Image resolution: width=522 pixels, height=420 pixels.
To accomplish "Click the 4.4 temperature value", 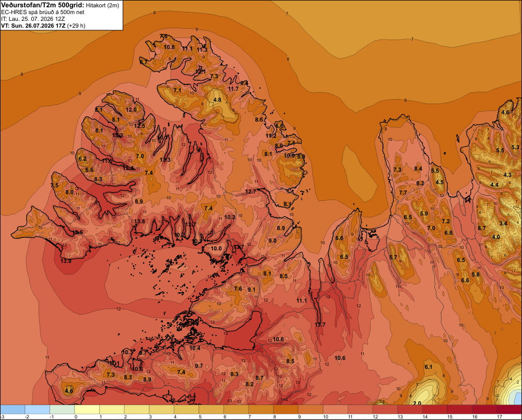I will (x=494, y=185).
